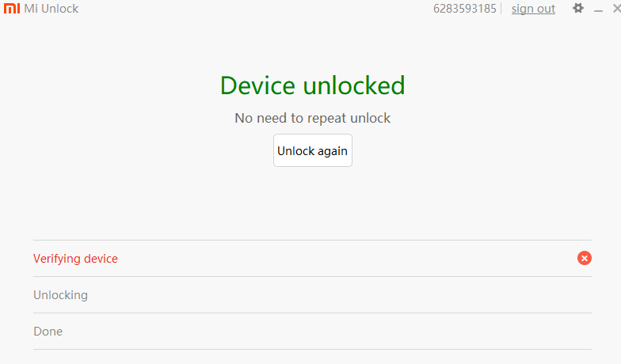Click the No need to repeat unlock message

click(312, 118)
